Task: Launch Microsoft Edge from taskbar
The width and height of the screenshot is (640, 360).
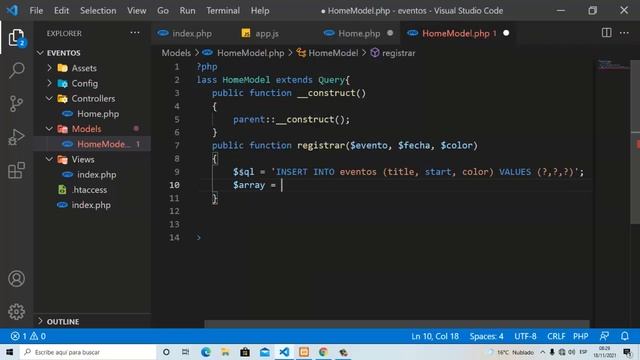Action: [x=206, y=352]
